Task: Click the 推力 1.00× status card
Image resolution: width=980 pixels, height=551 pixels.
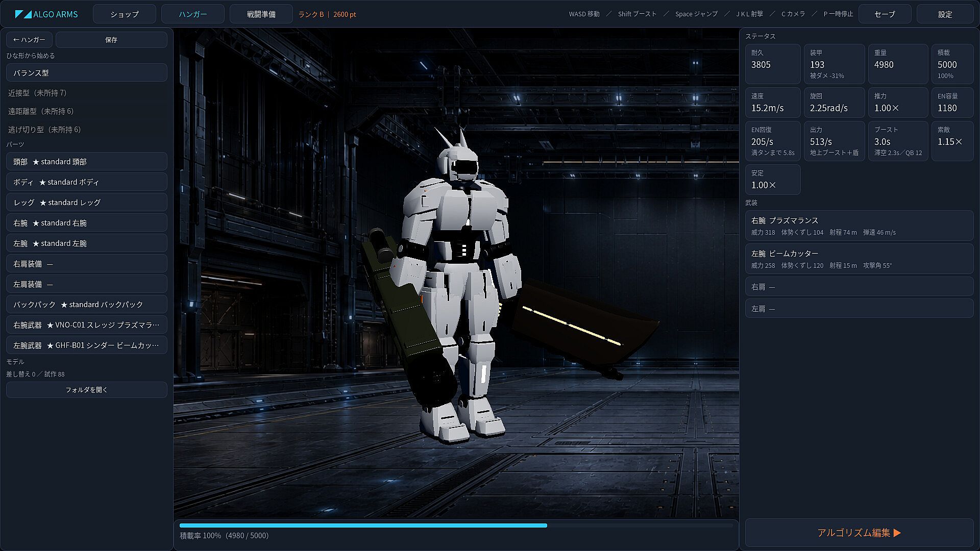Action: (898, 103)
